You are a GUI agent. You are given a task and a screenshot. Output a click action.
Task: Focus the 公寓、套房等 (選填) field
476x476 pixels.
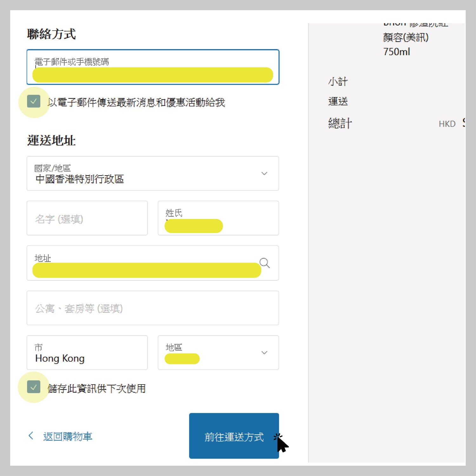point(152,308)
